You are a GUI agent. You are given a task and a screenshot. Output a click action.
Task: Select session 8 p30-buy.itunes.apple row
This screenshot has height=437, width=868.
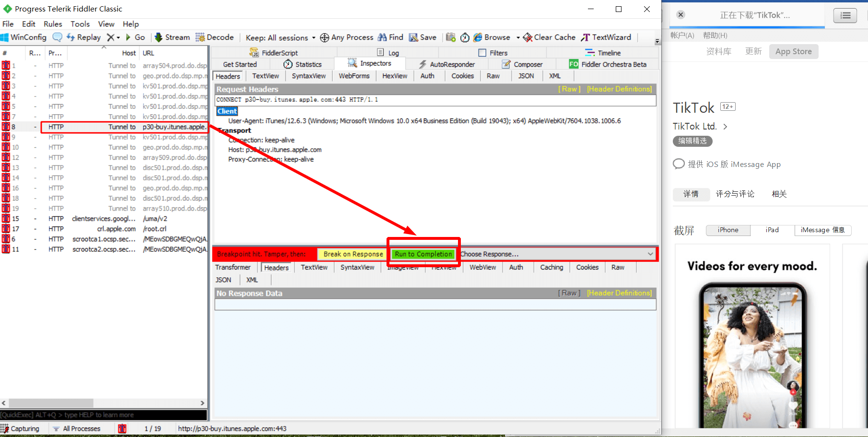(x=104, y=127)
